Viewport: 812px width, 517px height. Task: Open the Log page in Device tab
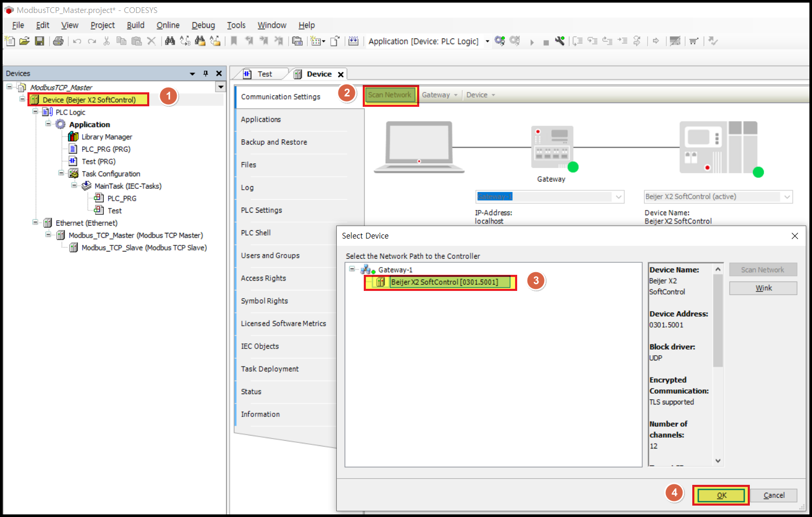247,188
